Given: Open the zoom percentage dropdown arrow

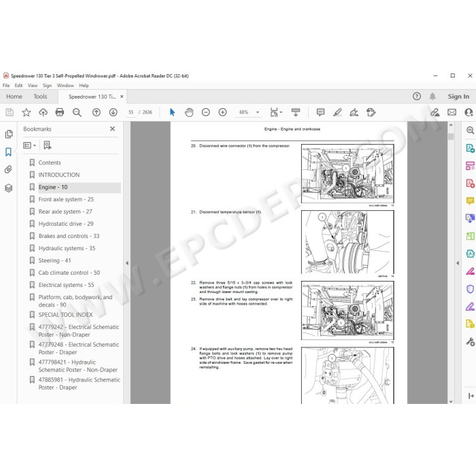Looking at the screenshot, I should point(258,112).
